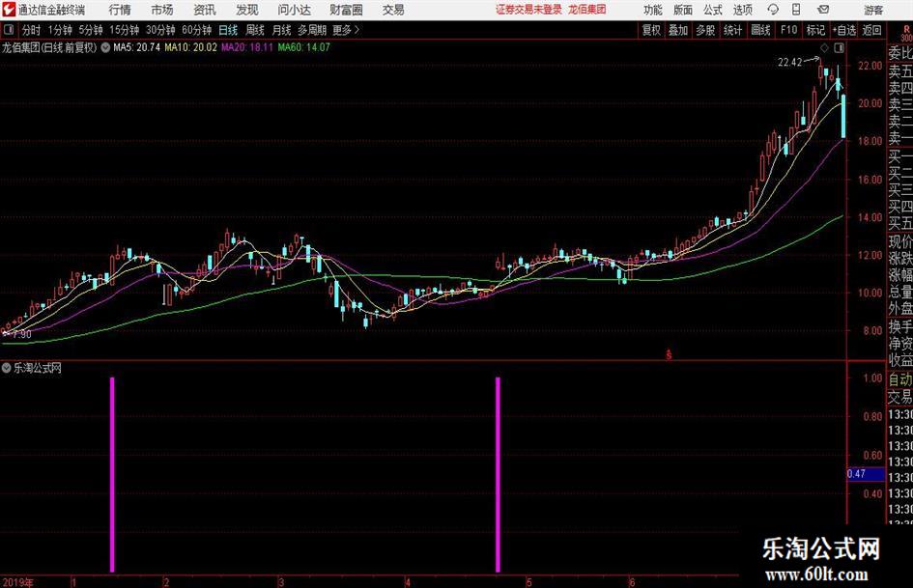Click the 统计 statistics toolbar button
The image size is (913, 588).
pyautogui.click(x=732, y=30)
